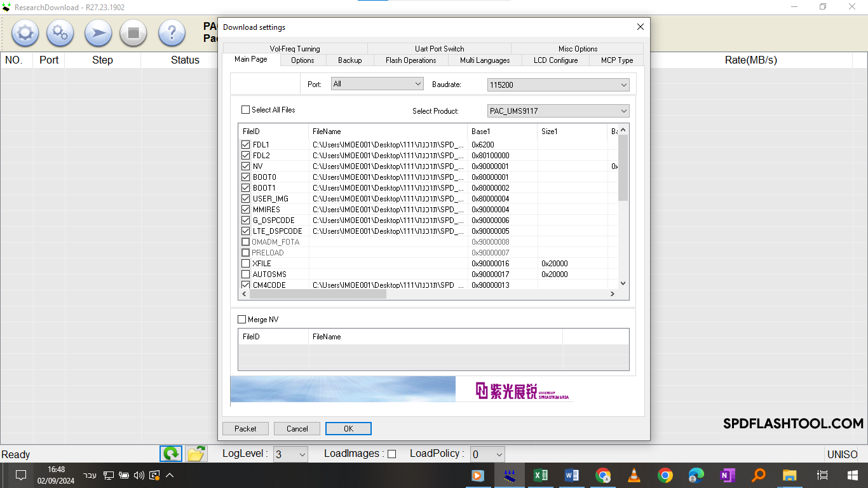Close the Download settings dialog
Screen dimensions: 868x488
coord(641,27)
